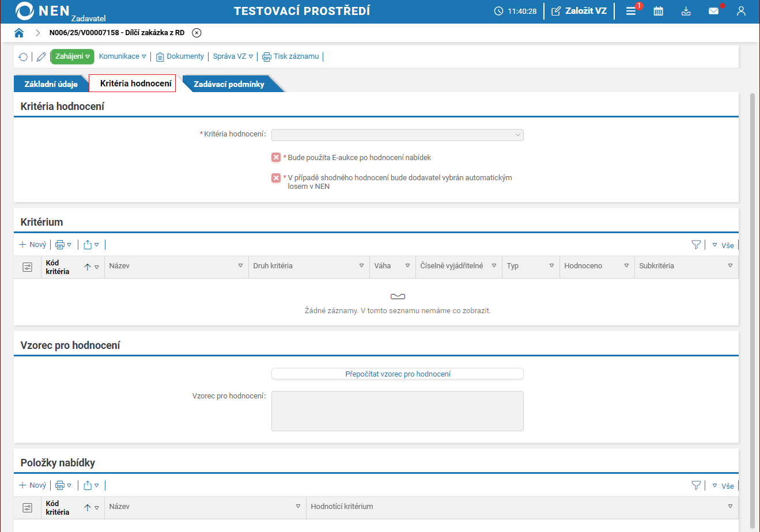Open Dokumenty from the toolbar
The image size is (760, 532).
(180, 56)
